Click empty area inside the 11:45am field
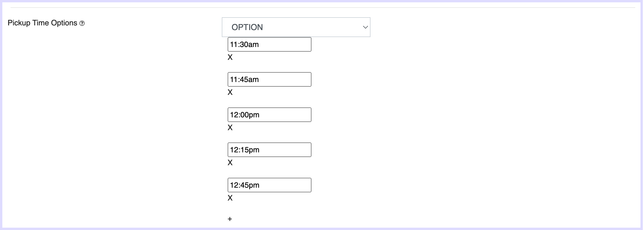This screenshot has height=230, width=644. tap(286, 79)
